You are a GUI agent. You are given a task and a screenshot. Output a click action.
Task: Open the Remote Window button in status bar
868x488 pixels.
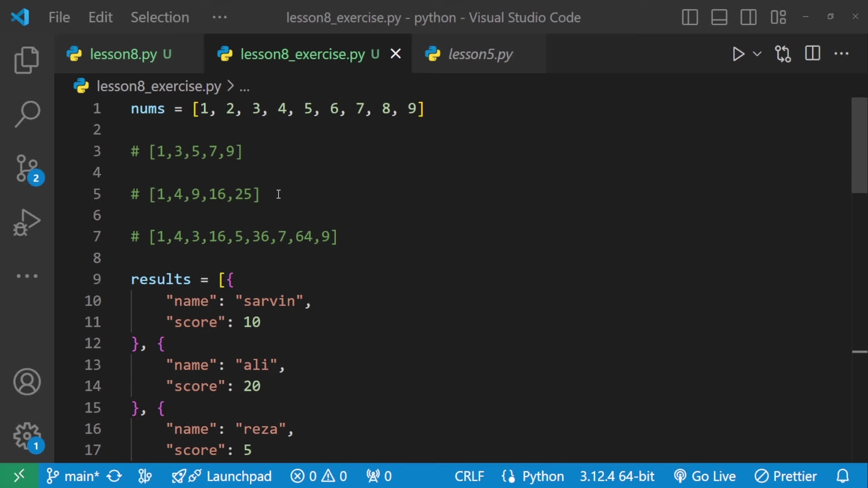pos(19,476)
